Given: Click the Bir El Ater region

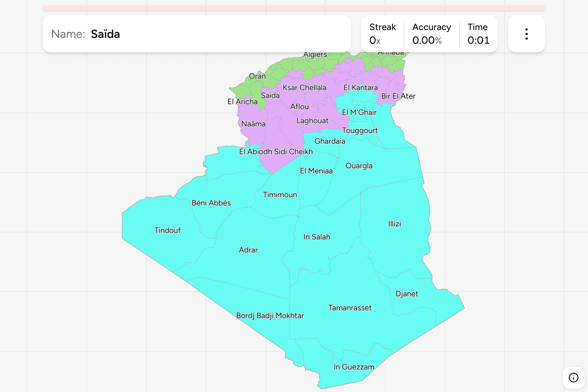Looking at the screenshot, I should [399, 96].
